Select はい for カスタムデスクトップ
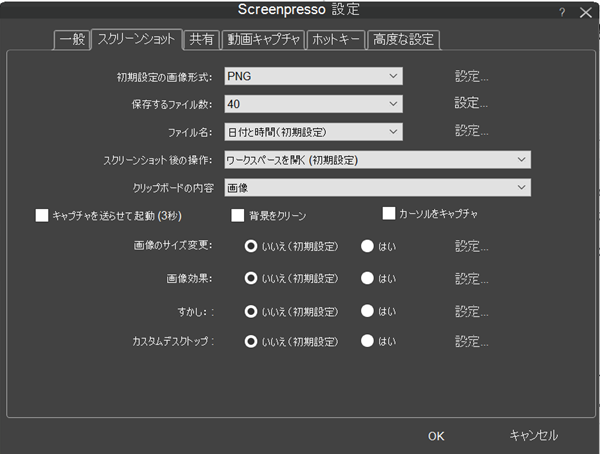 [367, 341]
